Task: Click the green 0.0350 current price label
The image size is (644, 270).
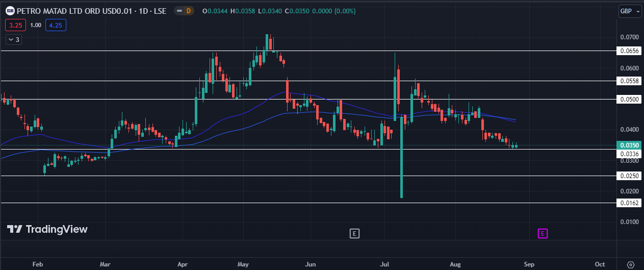Action: tap(630, 145)
